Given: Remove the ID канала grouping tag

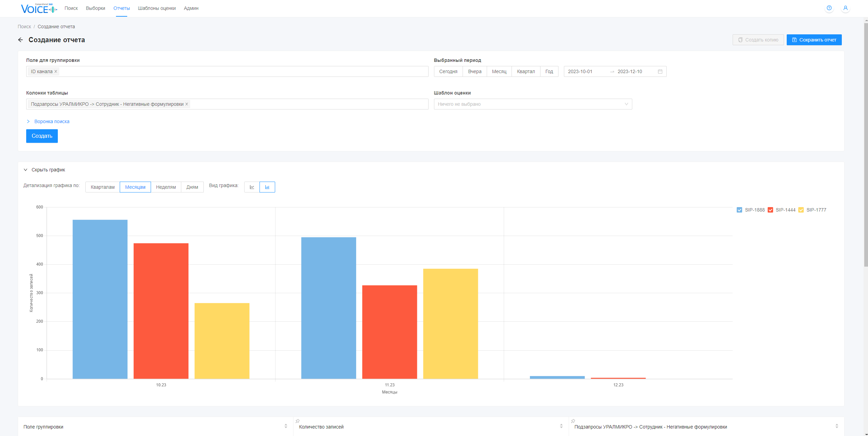Looking at the screenshot, I should point(56,71).
